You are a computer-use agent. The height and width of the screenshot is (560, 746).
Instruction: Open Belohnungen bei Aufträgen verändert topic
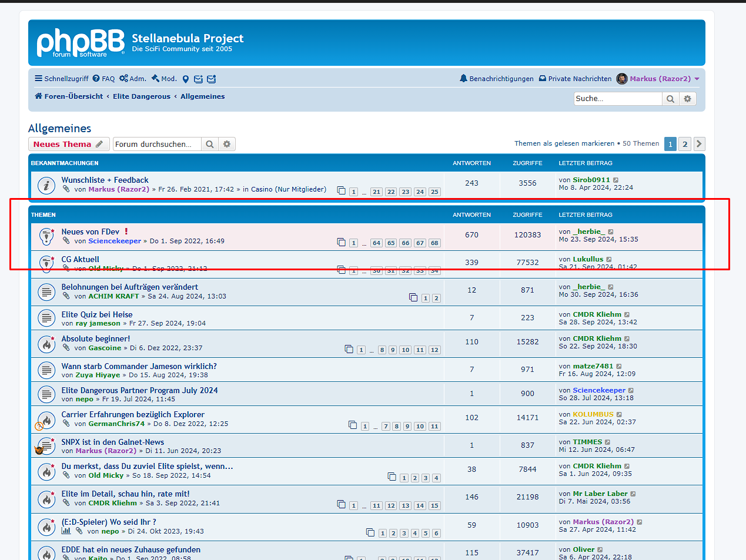click(130, 287)
